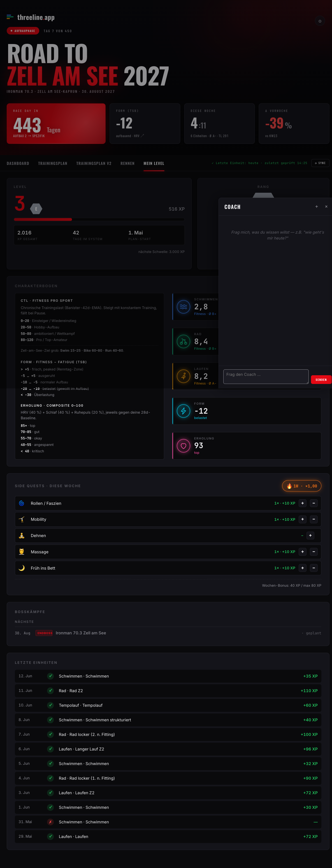This screenshot has height=868, width=332.
Task: Remove one Mobility completion
Action: [314, 519]
